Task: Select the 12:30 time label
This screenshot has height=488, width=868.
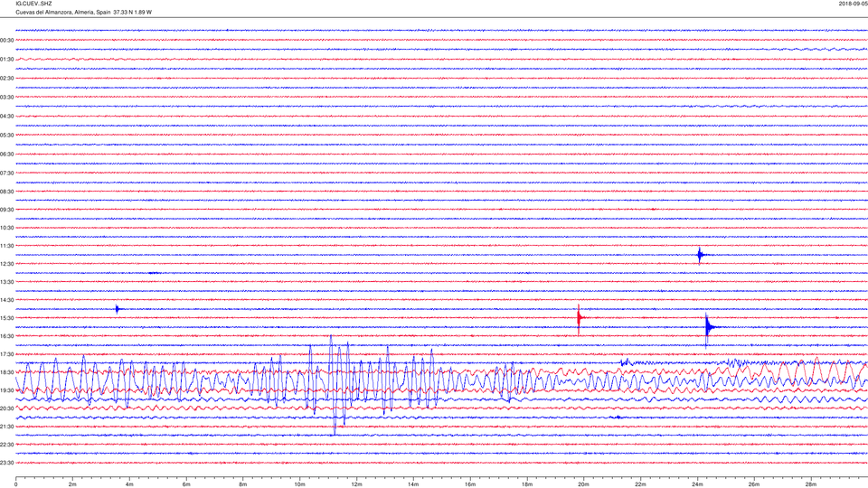Action: [7, 264]
